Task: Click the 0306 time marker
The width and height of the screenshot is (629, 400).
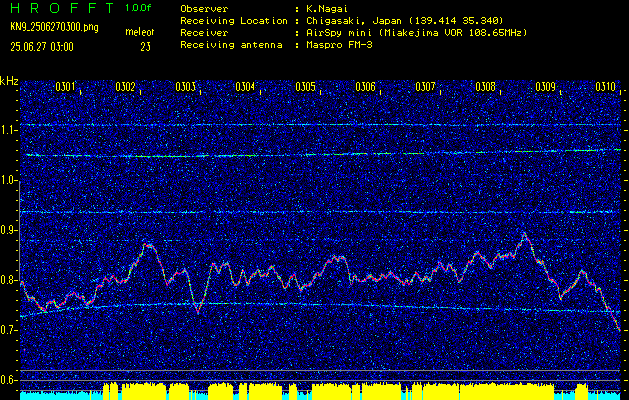Action: tap(365, 86)
